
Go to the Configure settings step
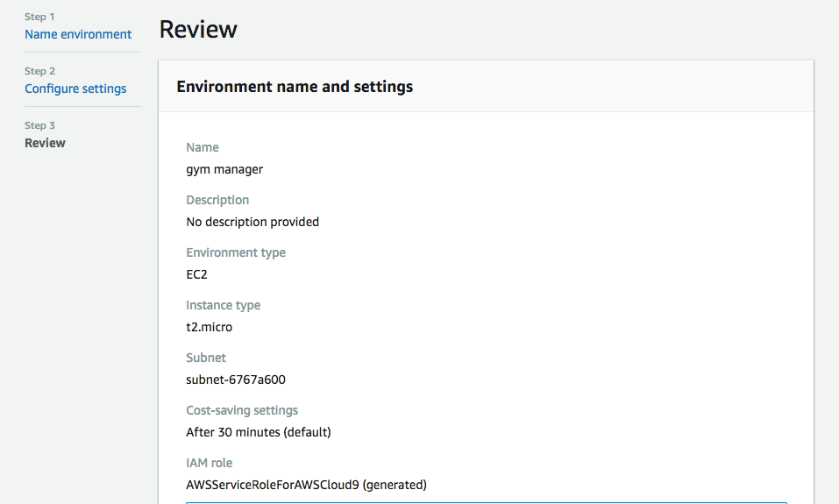75,89
